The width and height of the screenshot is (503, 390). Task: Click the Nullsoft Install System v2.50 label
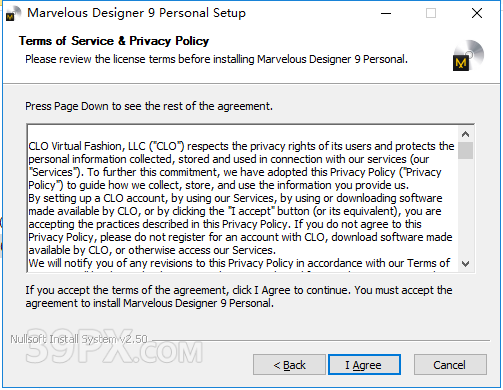(x=79, y=339)
